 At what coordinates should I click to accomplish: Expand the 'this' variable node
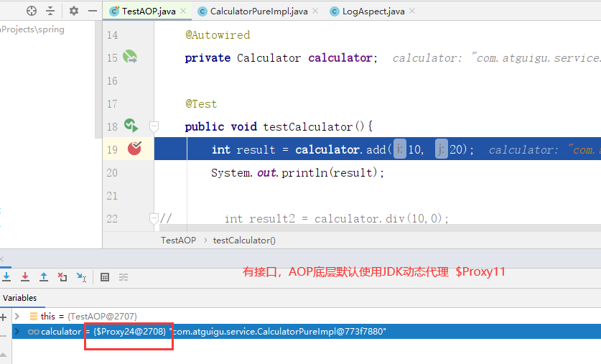click(x=17, y=316)
